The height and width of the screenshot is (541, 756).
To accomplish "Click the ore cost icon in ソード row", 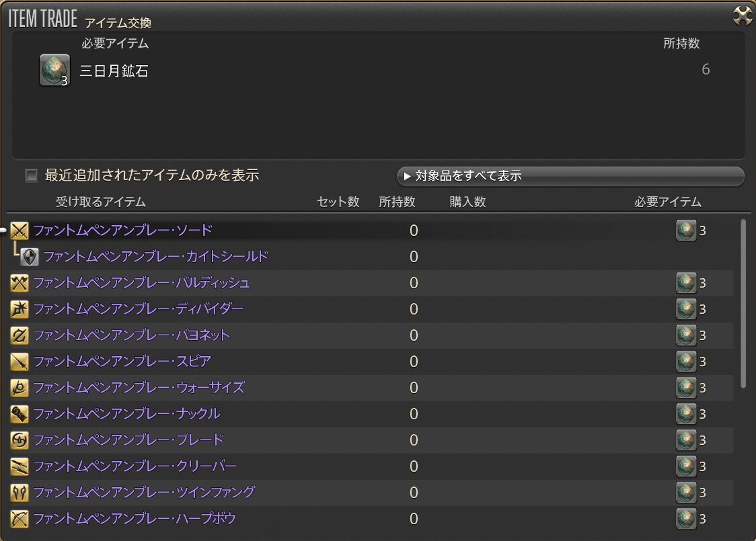I will tap(685, 231).
